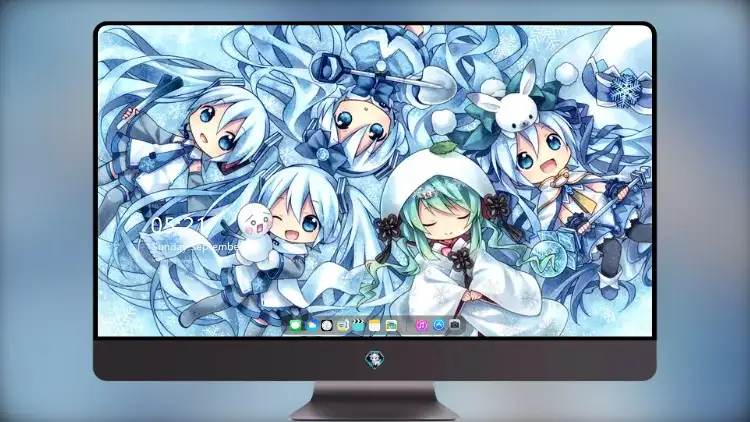Open the Photos gallery app in dock
Image resolution: width=750 pixels, height=422 pixels.
click(x=391, y=326)
